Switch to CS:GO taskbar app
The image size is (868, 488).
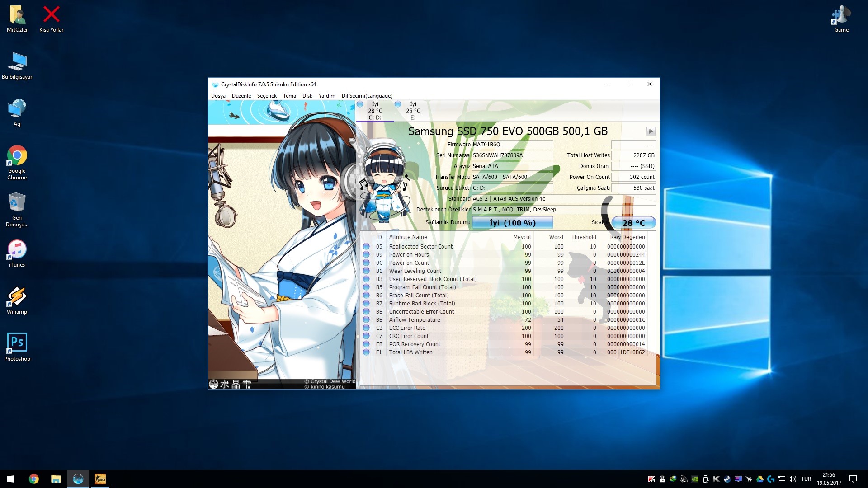[x=100, y=479]
